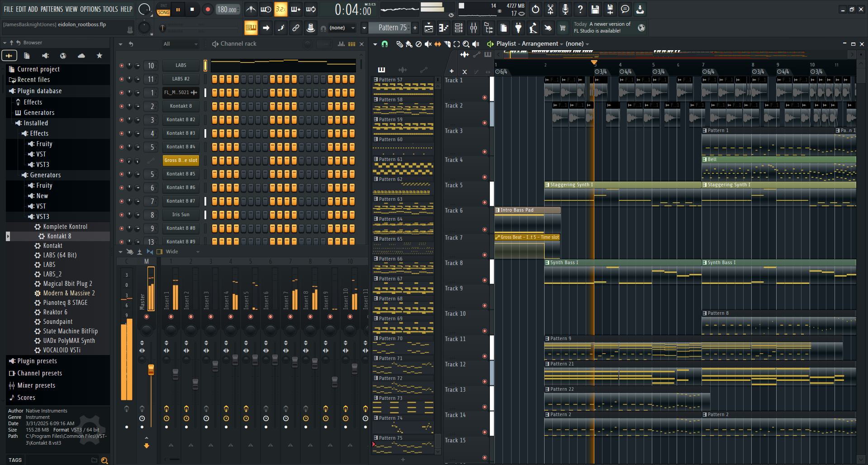Adjust the Master track volume fader
The width and height of the screenshot is (868, 465).
(x=151, y=370)
